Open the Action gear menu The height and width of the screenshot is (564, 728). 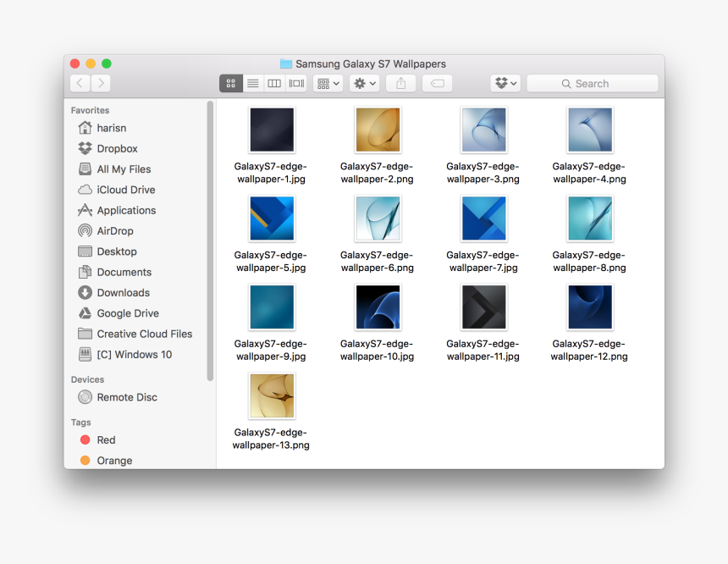[x=364, y=83]
